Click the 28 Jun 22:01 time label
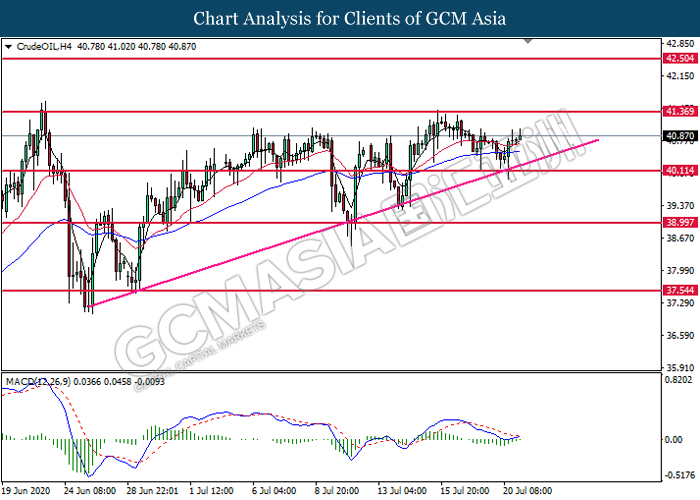Screen dimensions: 700x500 pyautogui.click(x=153, y=491)
